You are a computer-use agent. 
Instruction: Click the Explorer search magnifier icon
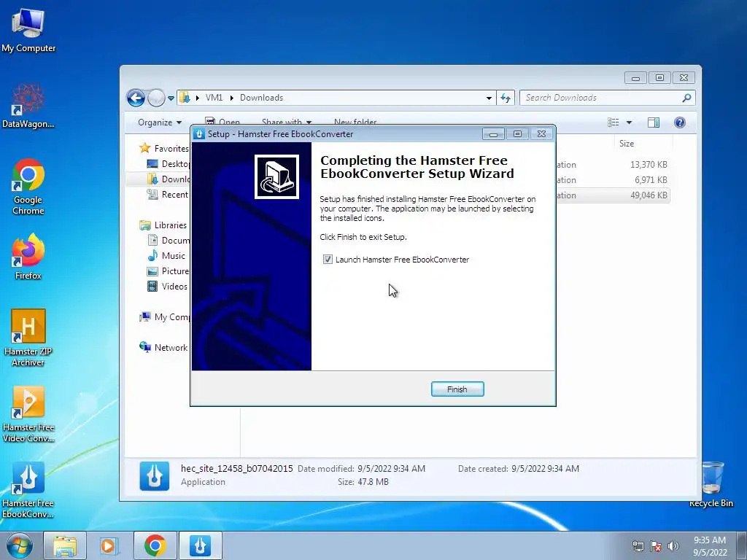coord(686,98)
